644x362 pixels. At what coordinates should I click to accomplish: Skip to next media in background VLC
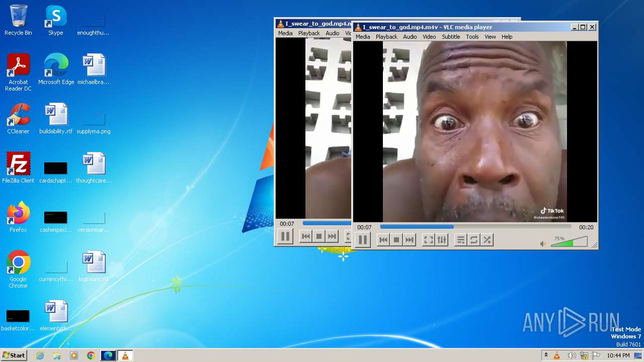click(332, 236)
